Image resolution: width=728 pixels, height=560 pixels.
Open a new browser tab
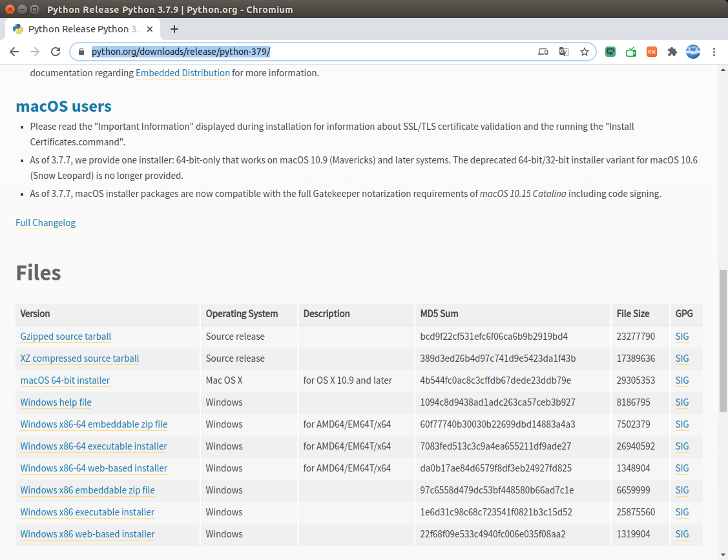(x=174, y=29)
